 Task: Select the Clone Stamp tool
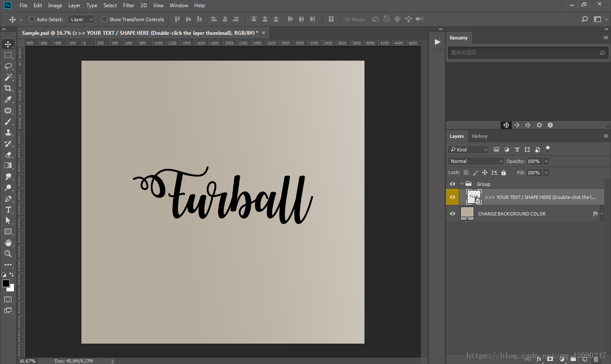coord(8,132)
